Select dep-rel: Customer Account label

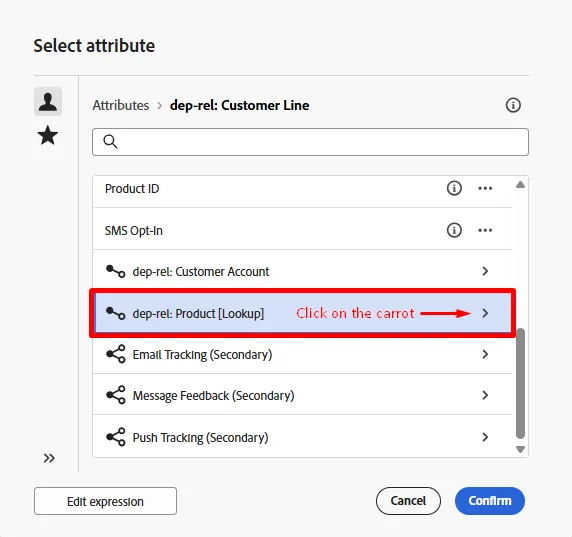pos(201,272)
